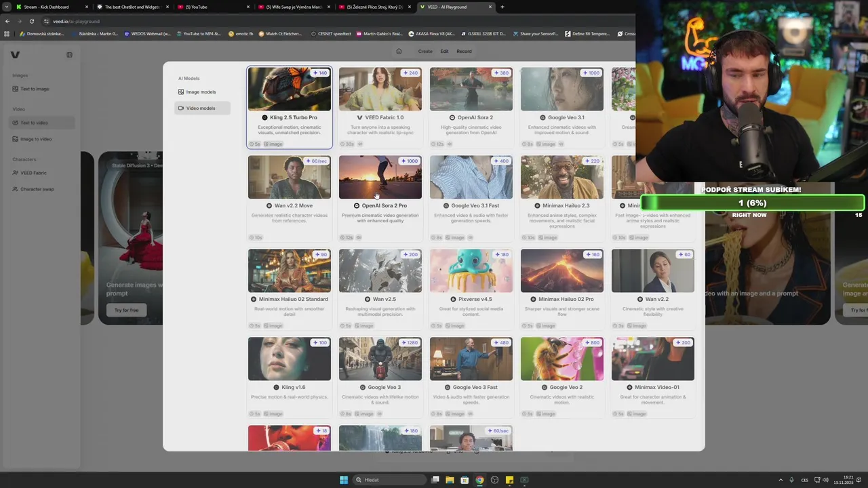Click the 140 credits badge on Kling 2.5

coord(319,73)
